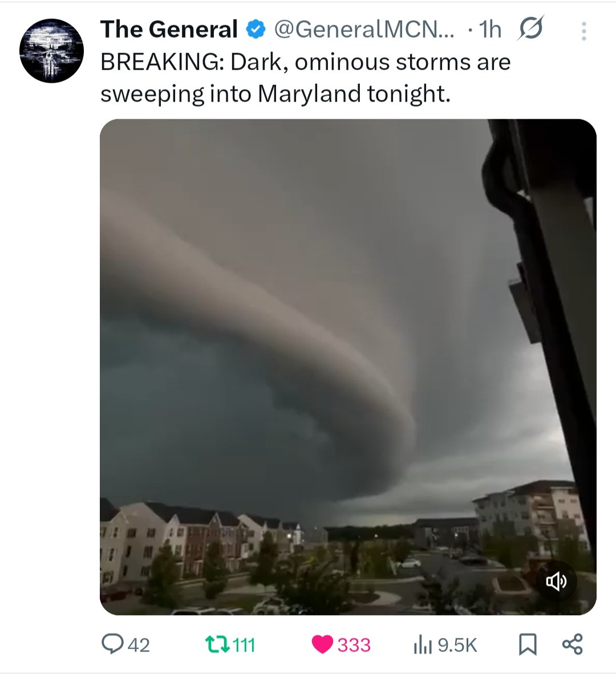Open the @GeneralMCN handle link
616x675 pixels.
click(364, 29)
